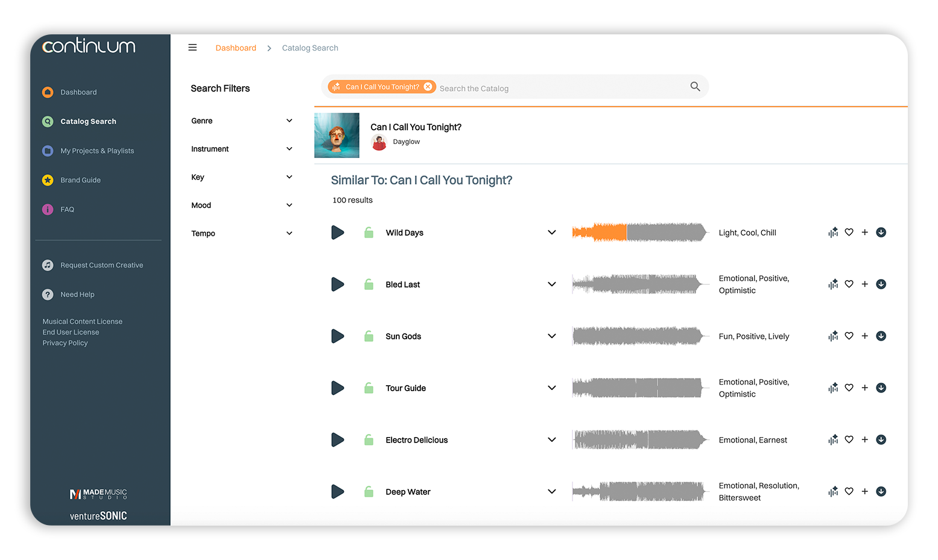The height and width of the screenshot is (560, 938).
Task: Favorite Sun Gods with heart icon
Action: click(x=849, y=336)
